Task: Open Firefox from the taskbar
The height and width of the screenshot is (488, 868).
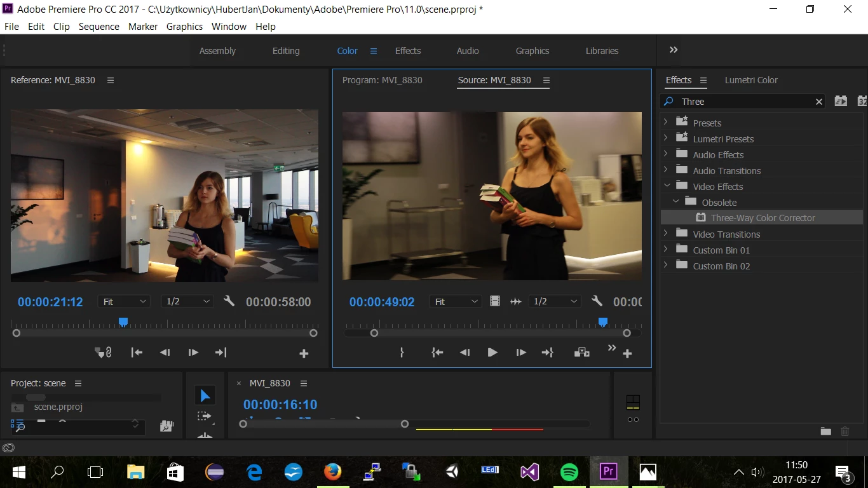Action: [x=332, y=472]
